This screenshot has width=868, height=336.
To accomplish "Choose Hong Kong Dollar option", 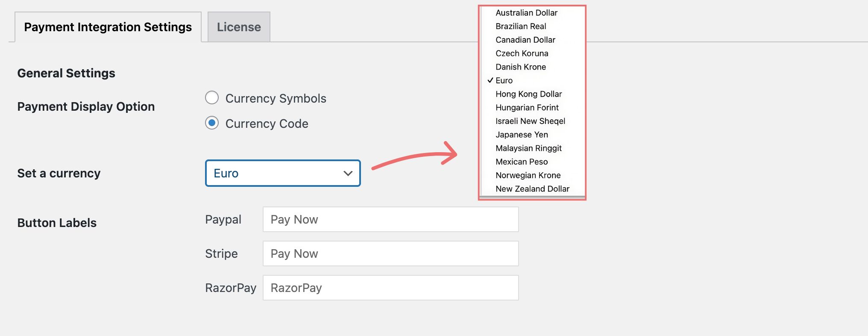I will click(528, 94).
